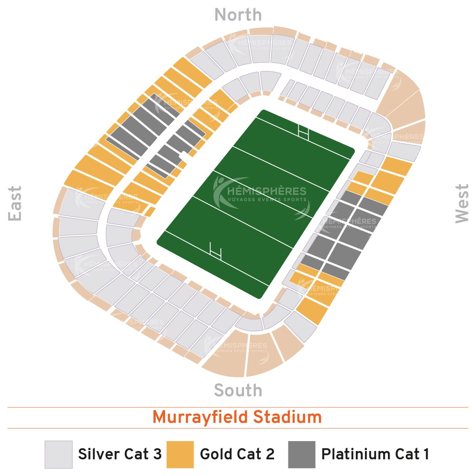Click the Silver Cat 3 legend swatch
Image resolution: width=476 pixels, height=476 pixels.
pos(58,455)
